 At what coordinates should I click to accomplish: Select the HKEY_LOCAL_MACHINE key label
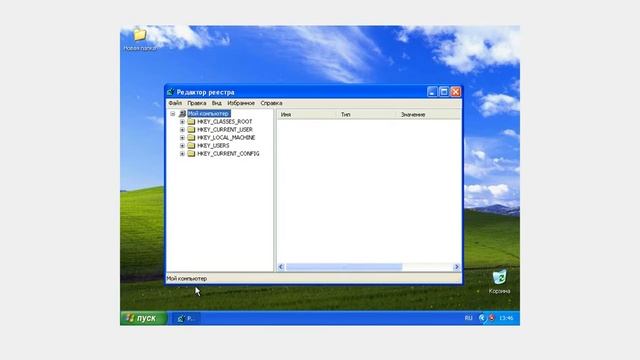226,138
